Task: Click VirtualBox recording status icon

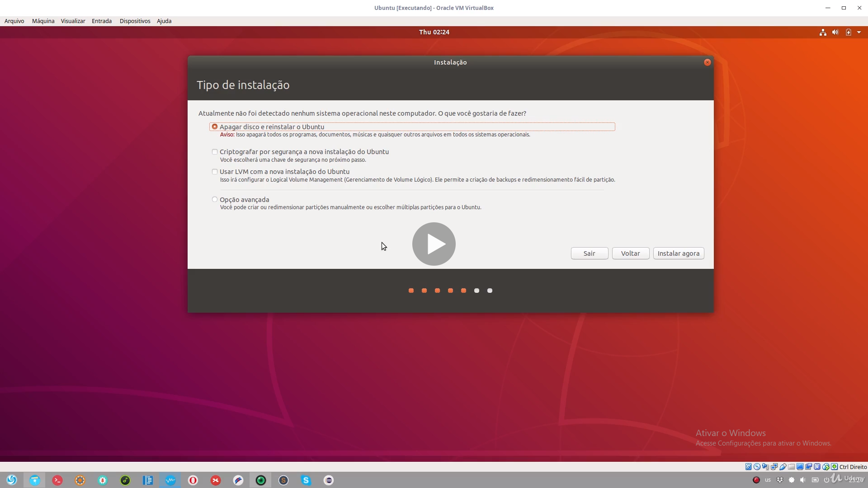Action: (x=808, y=467)
